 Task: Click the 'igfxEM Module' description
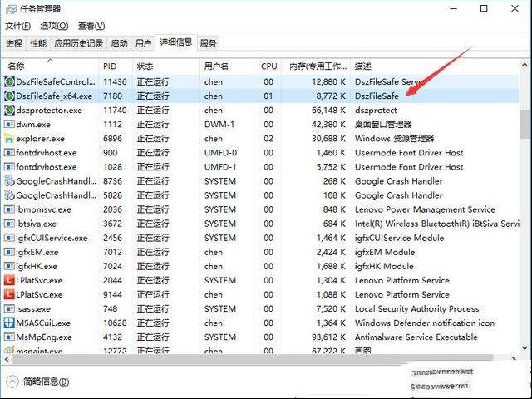385,253
